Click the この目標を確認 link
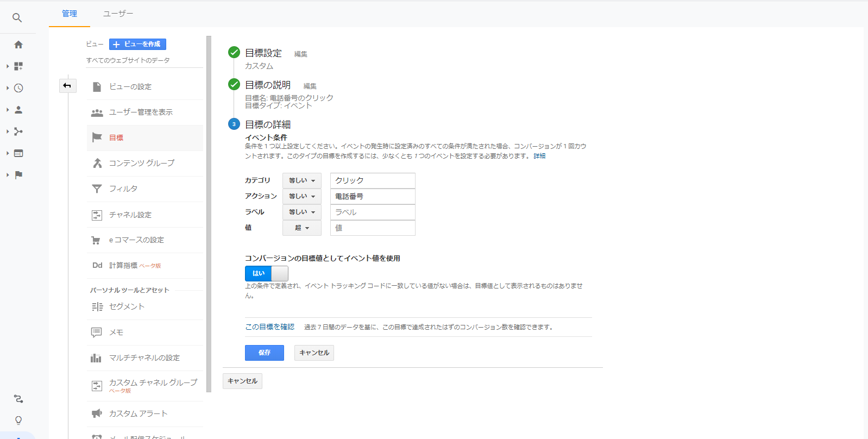Image resolution: width=868 pixels, height=439 pixels. pyautogui.click(x=270, y=327)
